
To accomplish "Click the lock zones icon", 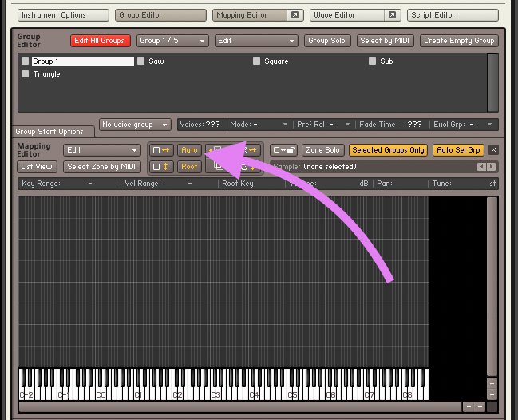I will [x=284, y=150].
